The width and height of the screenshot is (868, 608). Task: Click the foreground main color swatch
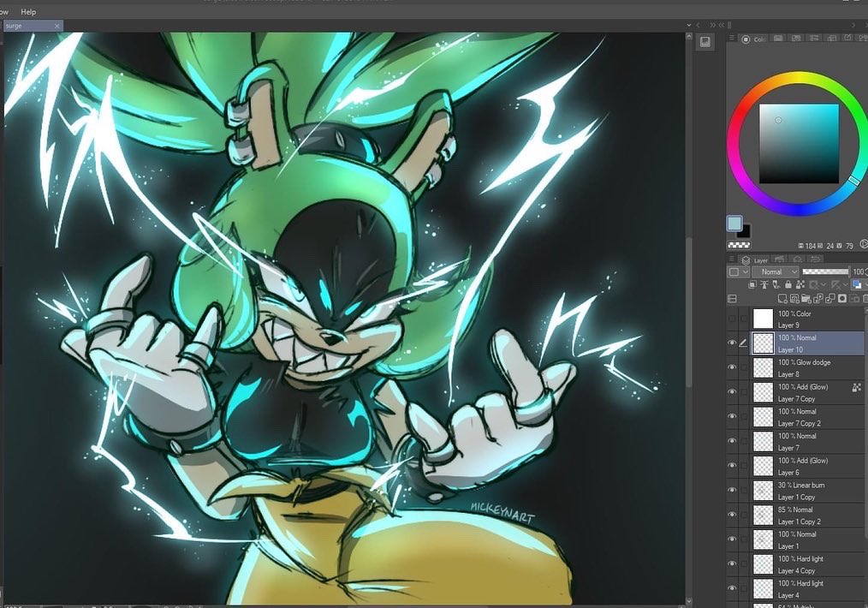734,224
